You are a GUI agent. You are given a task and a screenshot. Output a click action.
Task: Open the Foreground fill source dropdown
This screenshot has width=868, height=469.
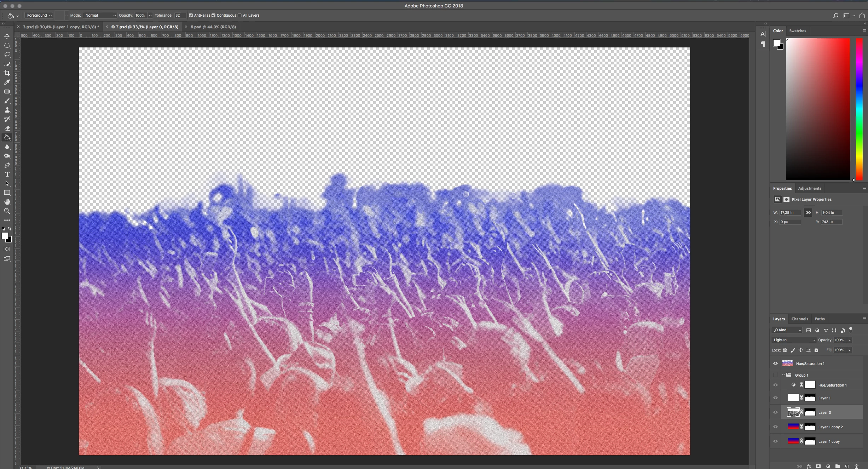39,16
